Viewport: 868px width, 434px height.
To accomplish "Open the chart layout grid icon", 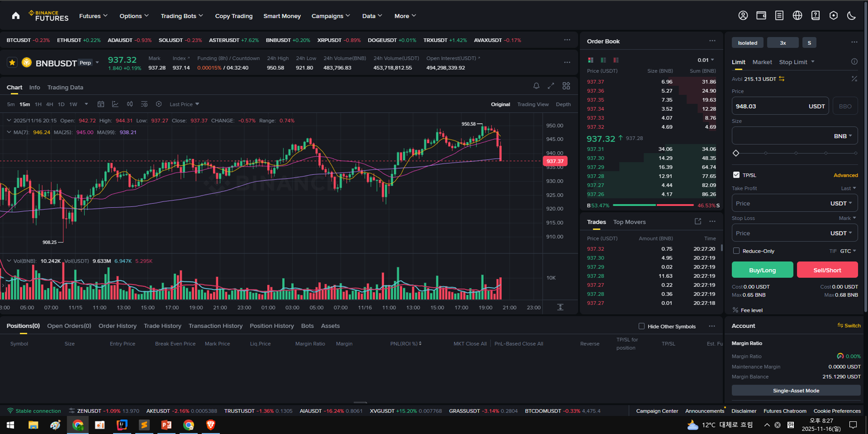I will [566, 86].
